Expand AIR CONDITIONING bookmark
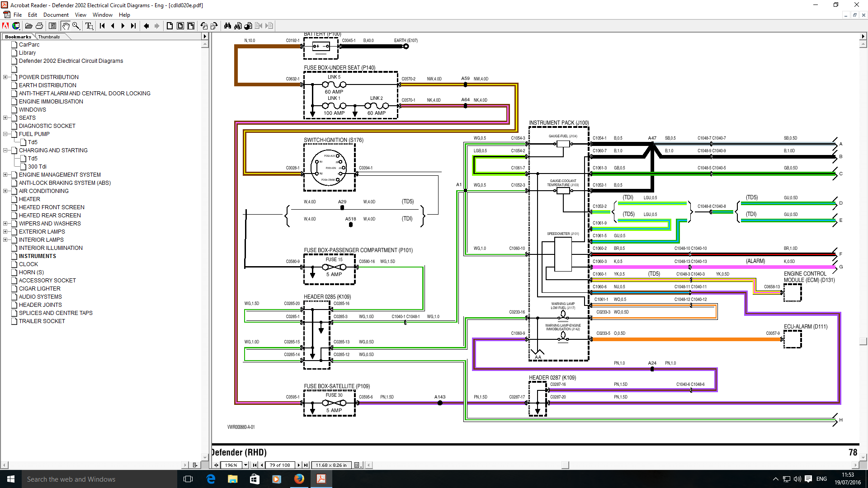 5,191
